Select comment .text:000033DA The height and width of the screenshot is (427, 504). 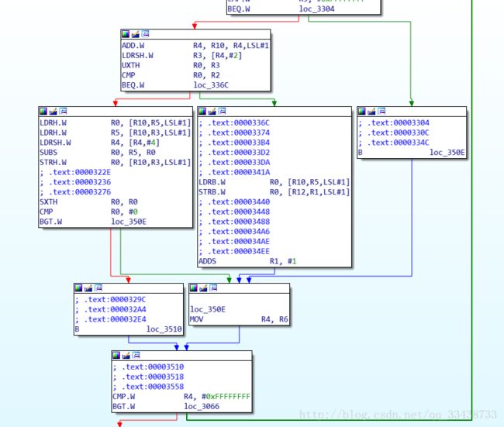(234, 162)
